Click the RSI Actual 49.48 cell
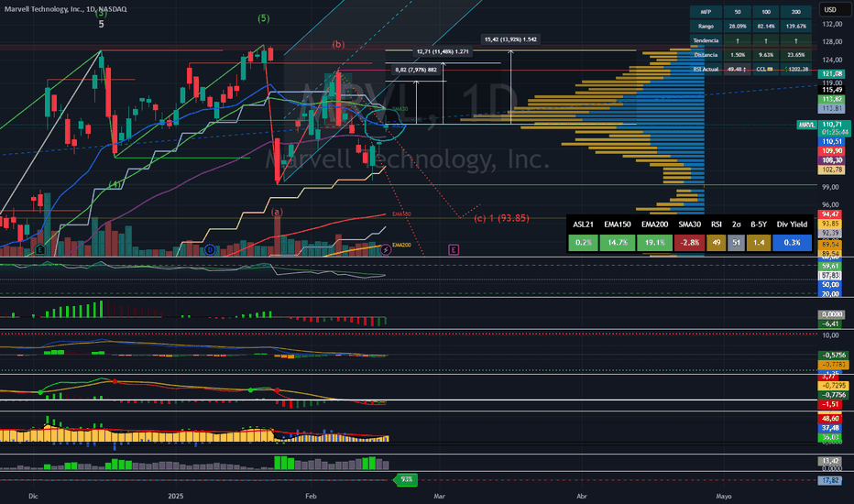Screen dimensions: 854x504 click(738, 70)
